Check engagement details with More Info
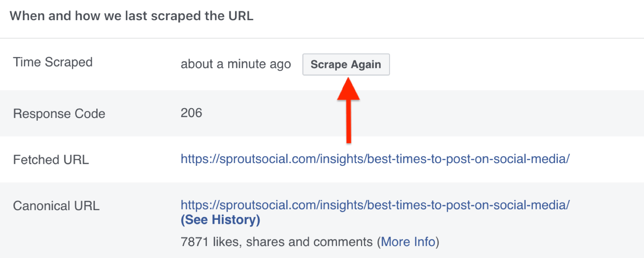Image resolution: width=644 pixels, height=258 pixels. pyautogui.click(x=407, y=241)
